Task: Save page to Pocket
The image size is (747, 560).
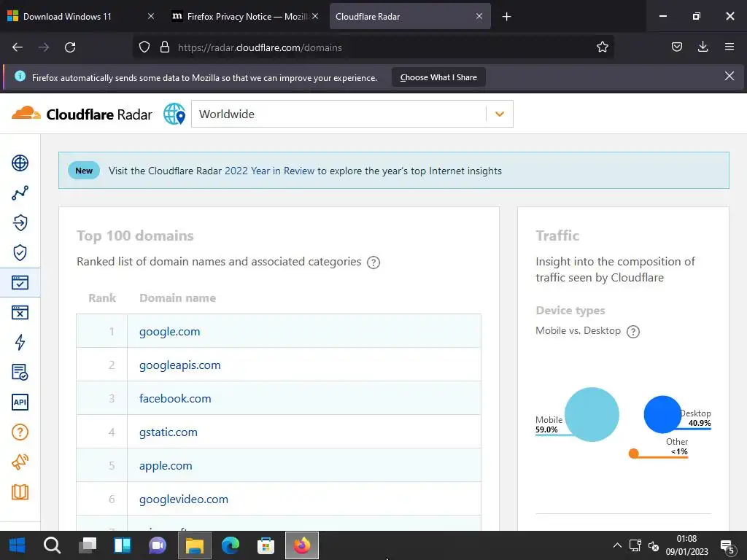Action: [676, 47]
